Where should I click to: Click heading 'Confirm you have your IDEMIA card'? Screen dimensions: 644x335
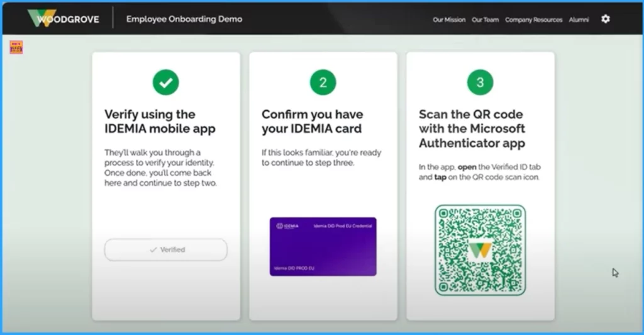tap(312, 122)
